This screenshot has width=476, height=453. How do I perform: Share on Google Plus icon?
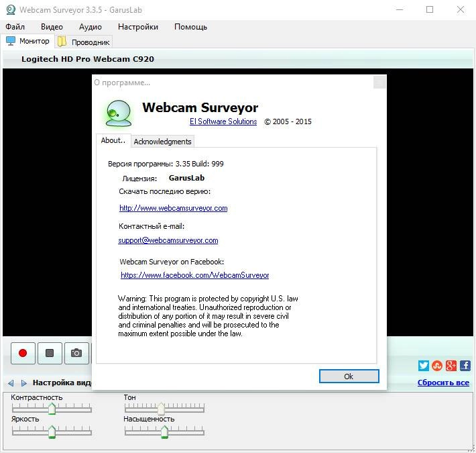point(451,366)
